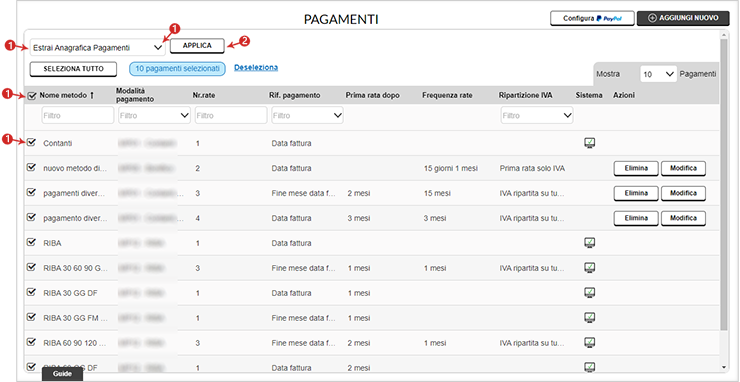Click the SELEZIONA TUTTO button
Screen dimensions: 740x382
[73, 68]
